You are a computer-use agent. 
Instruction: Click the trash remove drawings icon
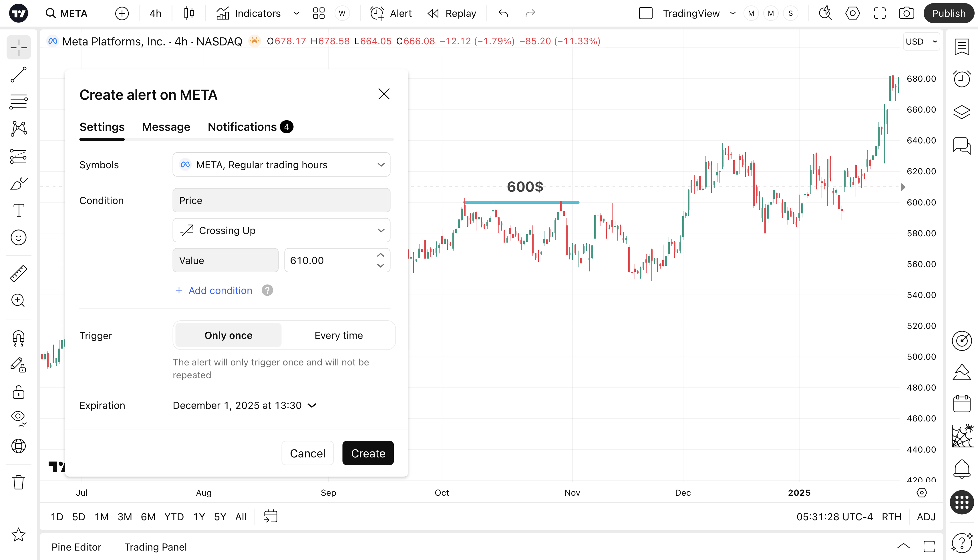click(x=19, y=482)
